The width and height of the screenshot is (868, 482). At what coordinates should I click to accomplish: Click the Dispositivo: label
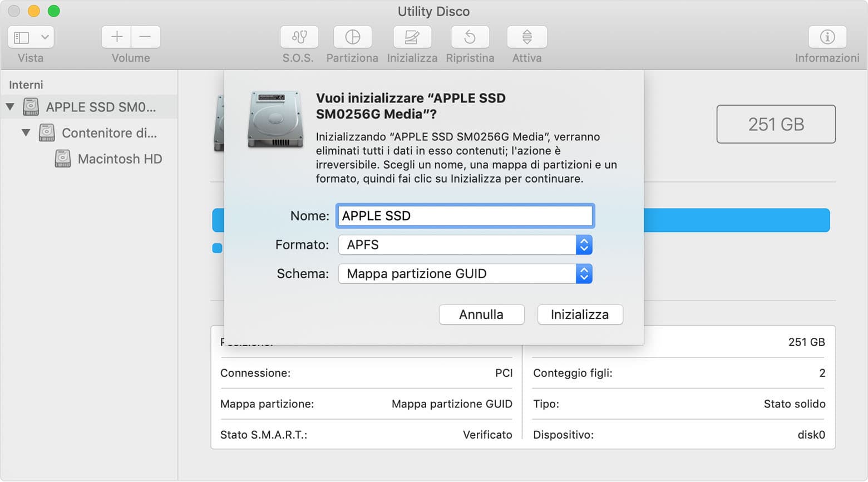563,435
